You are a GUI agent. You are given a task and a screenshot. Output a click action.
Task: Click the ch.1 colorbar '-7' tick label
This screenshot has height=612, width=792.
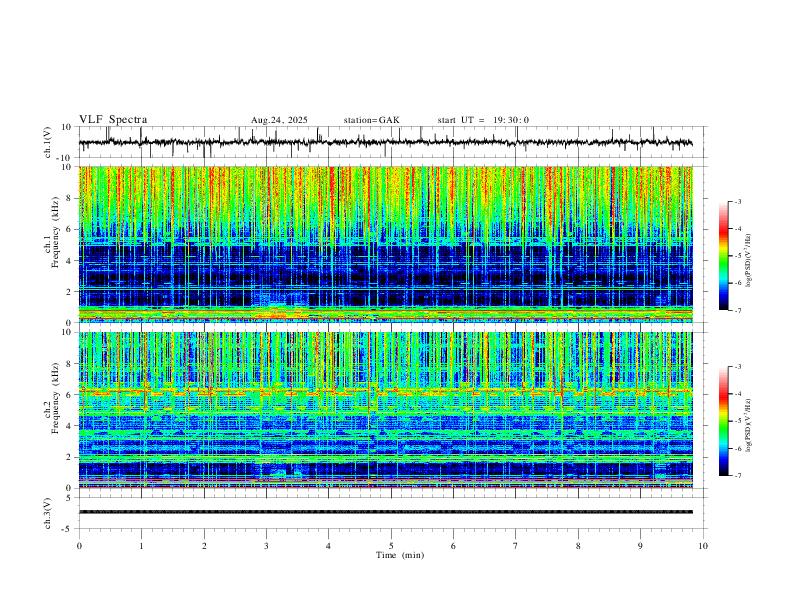(738, 311)
